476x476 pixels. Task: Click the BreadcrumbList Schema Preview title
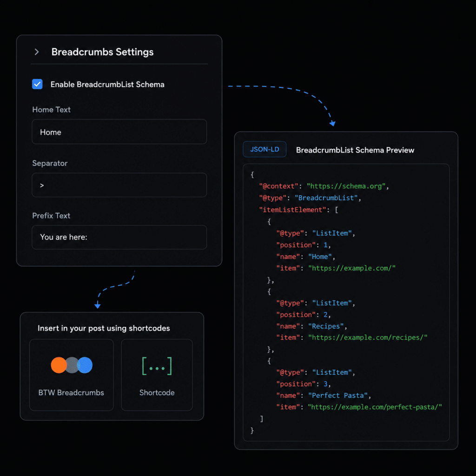(x=355, y=150)
